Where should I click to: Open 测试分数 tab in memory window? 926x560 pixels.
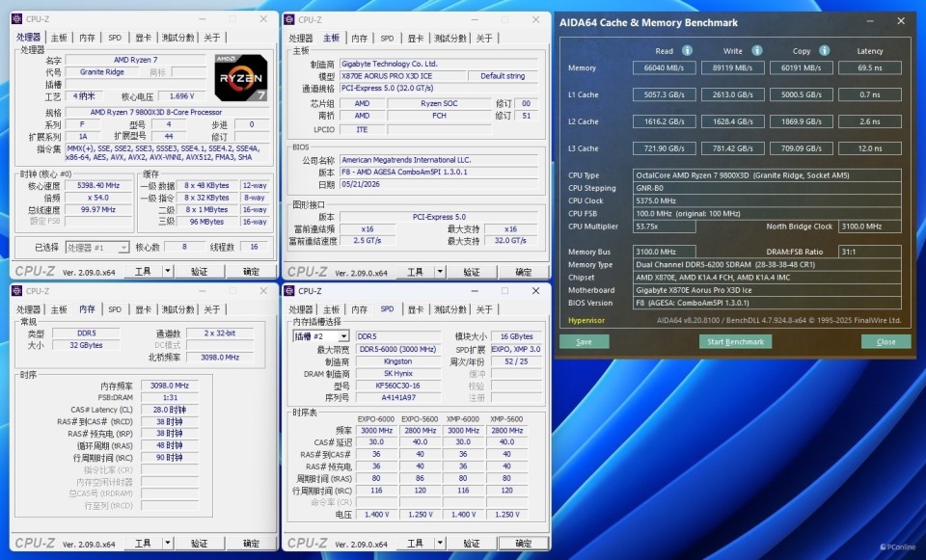click(177, 309)
